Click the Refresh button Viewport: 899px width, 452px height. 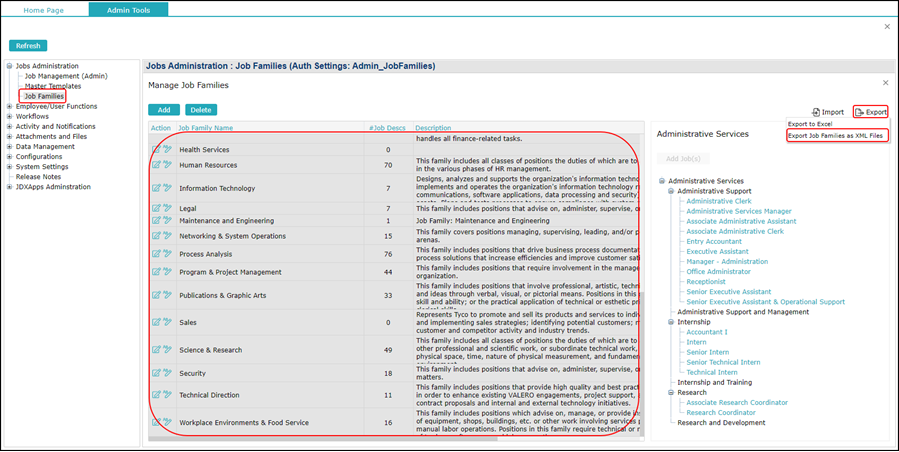28,45
